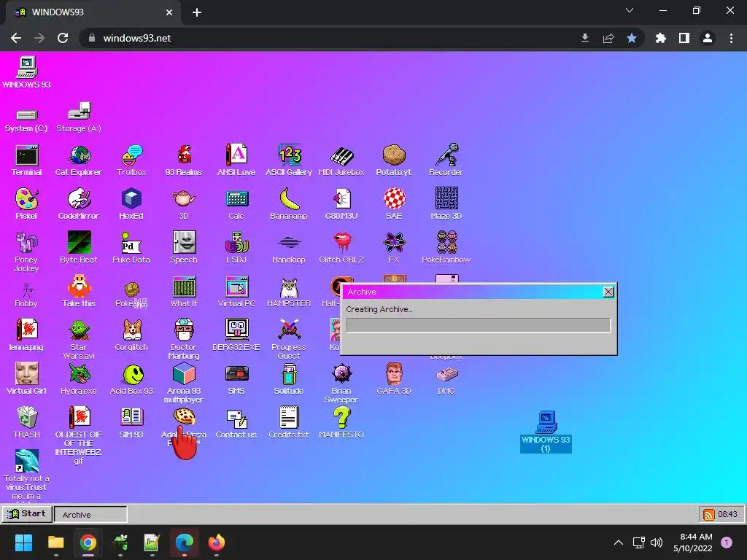The image size is (747, 560).
Task: Open Virtual Girl icon
Action: (x=26, y=379)
